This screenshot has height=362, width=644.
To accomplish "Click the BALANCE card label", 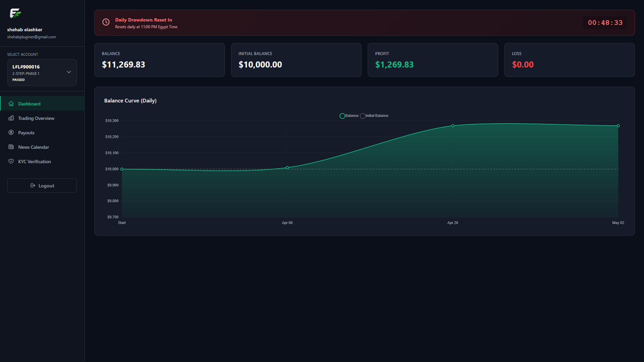I will [x=111, y=54].
